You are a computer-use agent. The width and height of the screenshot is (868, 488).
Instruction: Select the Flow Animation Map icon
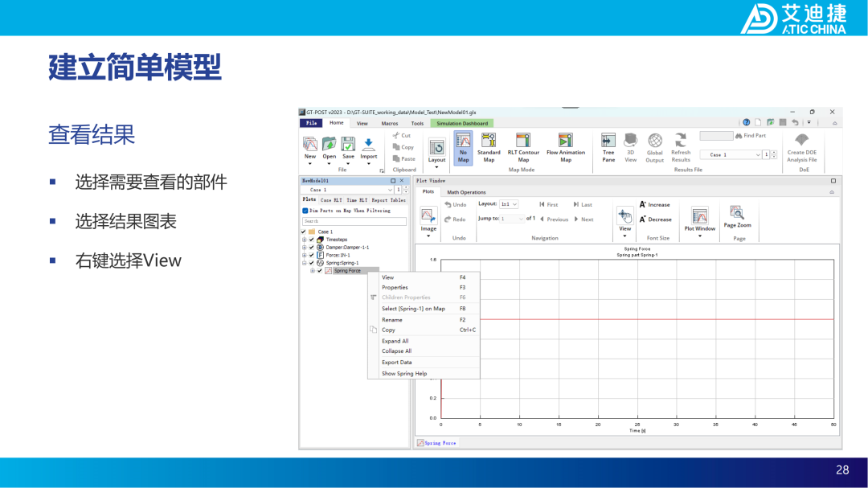(x=565, y=140)
